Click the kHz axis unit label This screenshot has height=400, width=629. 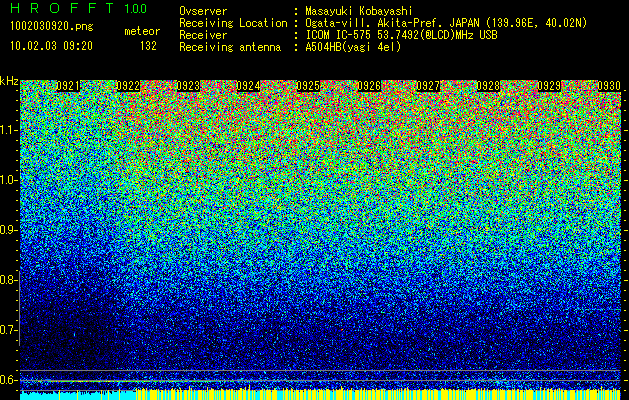(9, 81)
